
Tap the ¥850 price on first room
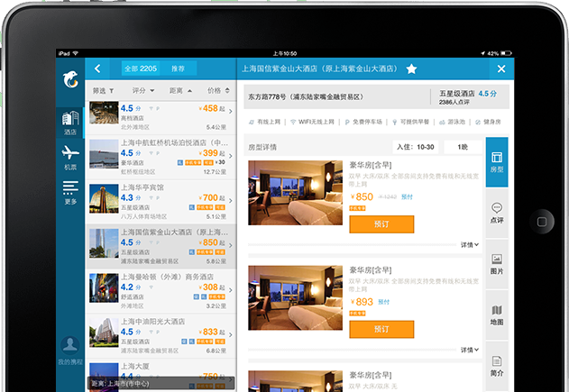coord(362,197)
